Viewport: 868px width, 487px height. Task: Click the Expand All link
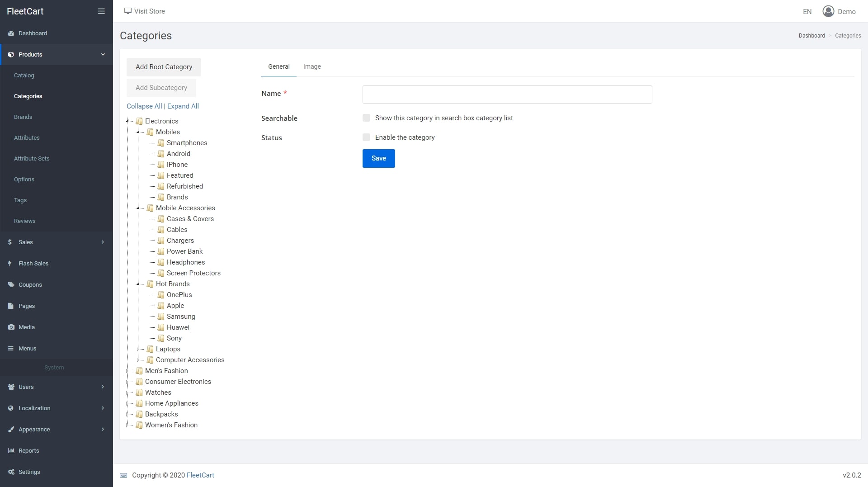183,106
